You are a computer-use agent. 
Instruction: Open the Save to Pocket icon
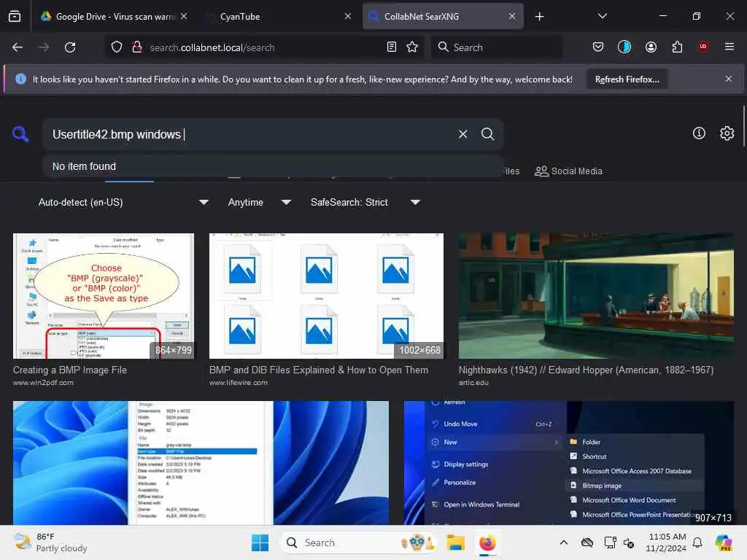pos(598,47)
